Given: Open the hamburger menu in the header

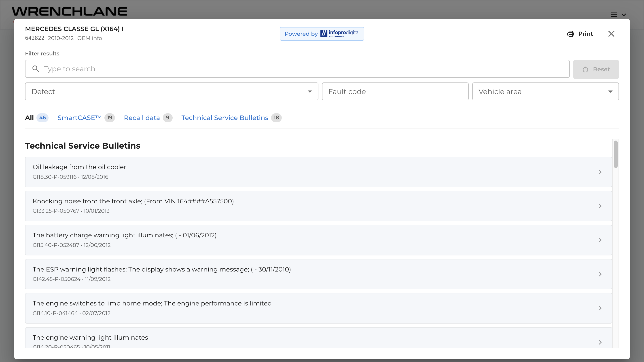Looking at the screenshot, I should [614, 15].
